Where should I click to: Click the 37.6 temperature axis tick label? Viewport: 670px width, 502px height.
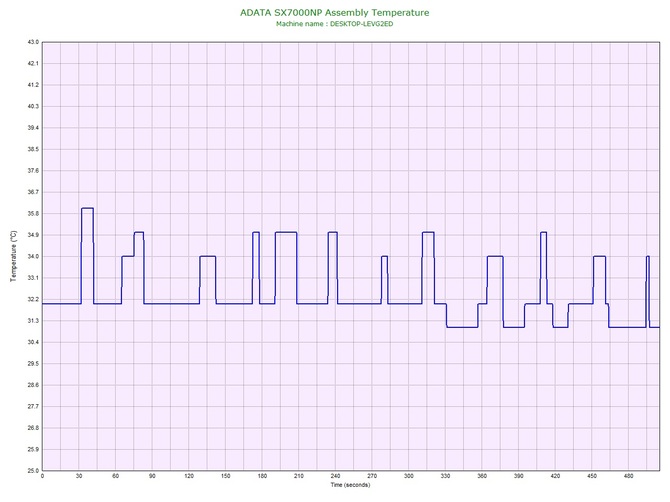[33, 171]
